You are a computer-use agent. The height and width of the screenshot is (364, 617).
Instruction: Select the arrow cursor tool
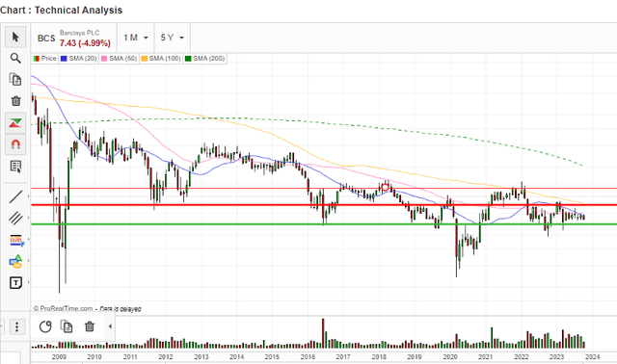[15, 37]
